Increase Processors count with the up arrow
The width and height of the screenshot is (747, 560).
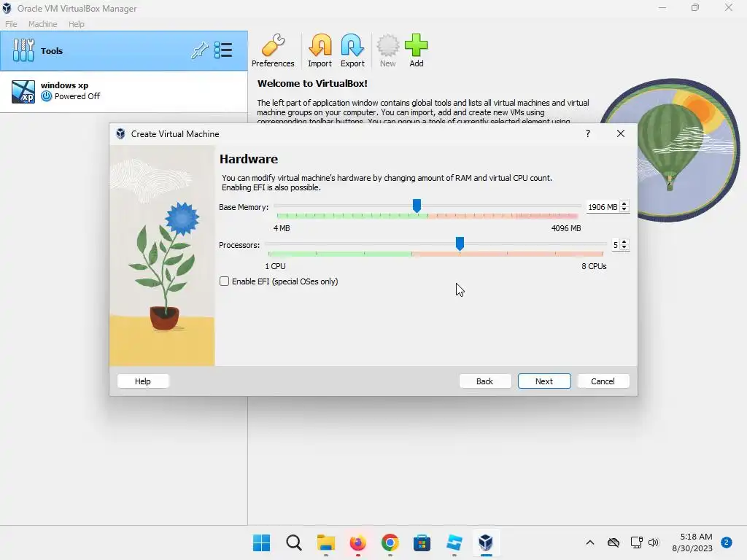[624, 242]
